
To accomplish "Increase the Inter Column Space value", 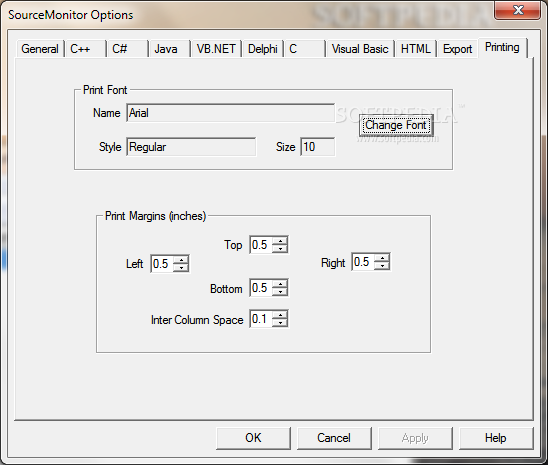I will point(280,314).
